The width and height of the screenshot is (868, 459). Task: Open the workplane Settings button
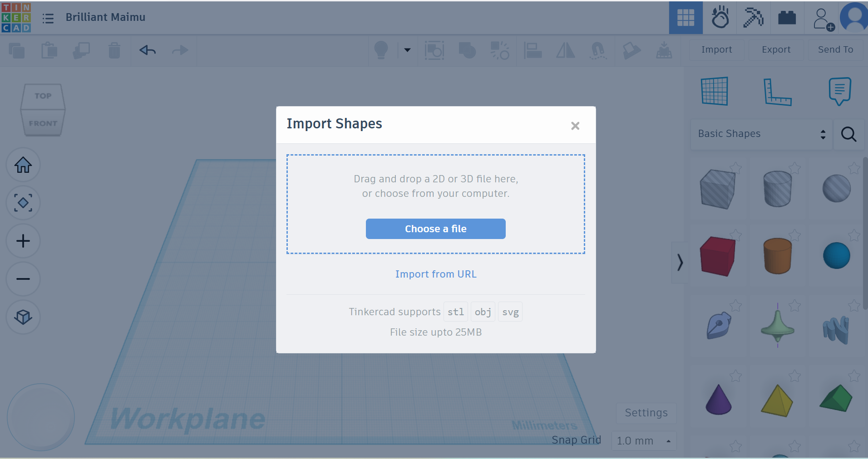pyautogui.click(x=646, y=413)
